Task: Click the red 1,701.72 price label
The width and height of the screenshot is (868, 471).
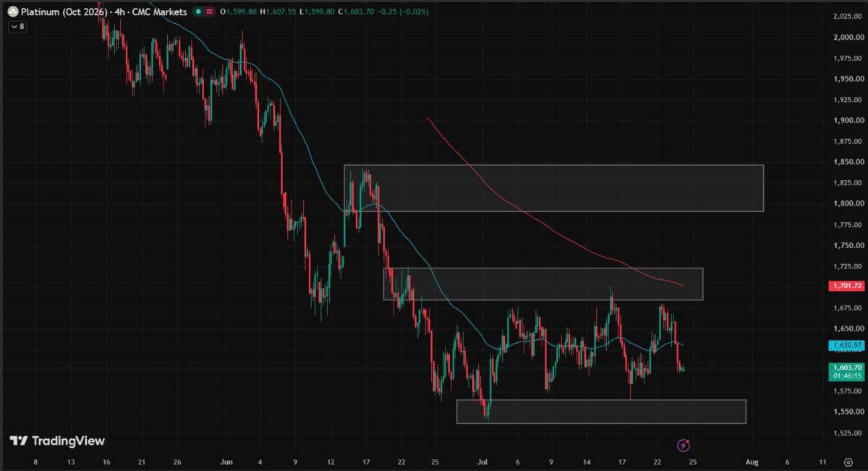Action: 848,286
